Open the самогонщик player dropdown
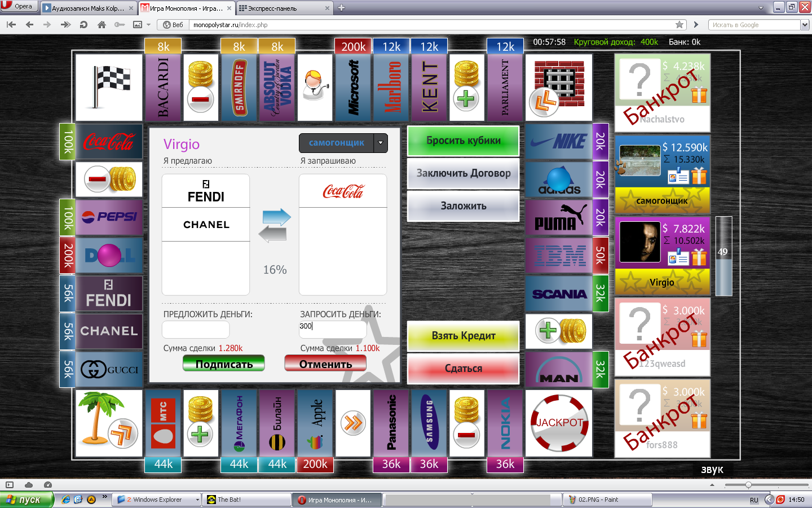This screenshot has height=508, width=812. 381,143
